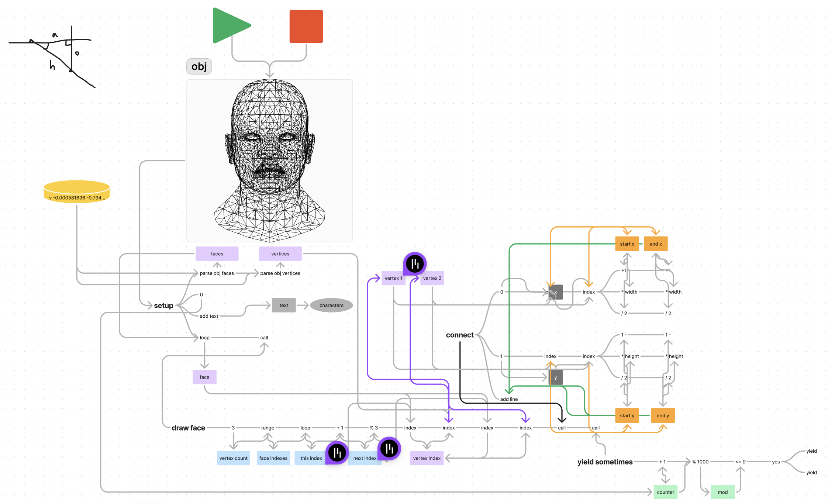Viewport: 828px width, 504px height.
Task: Select the faces property box
Action: click(217, 253)
